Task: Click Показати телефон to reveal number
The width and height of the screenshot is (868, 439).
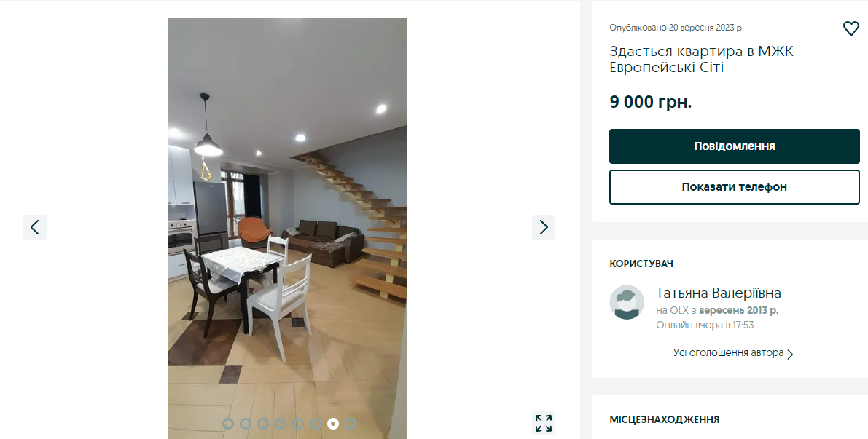Action: pyautogui.click(x=734, y=187)
